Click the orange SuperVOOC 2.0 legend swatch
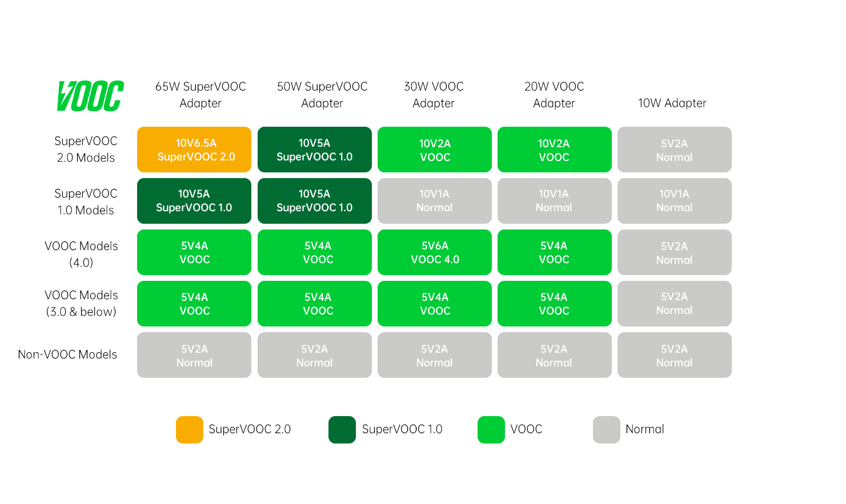The height and width of the screenshot is (504, 846). (x=189, y=430)
